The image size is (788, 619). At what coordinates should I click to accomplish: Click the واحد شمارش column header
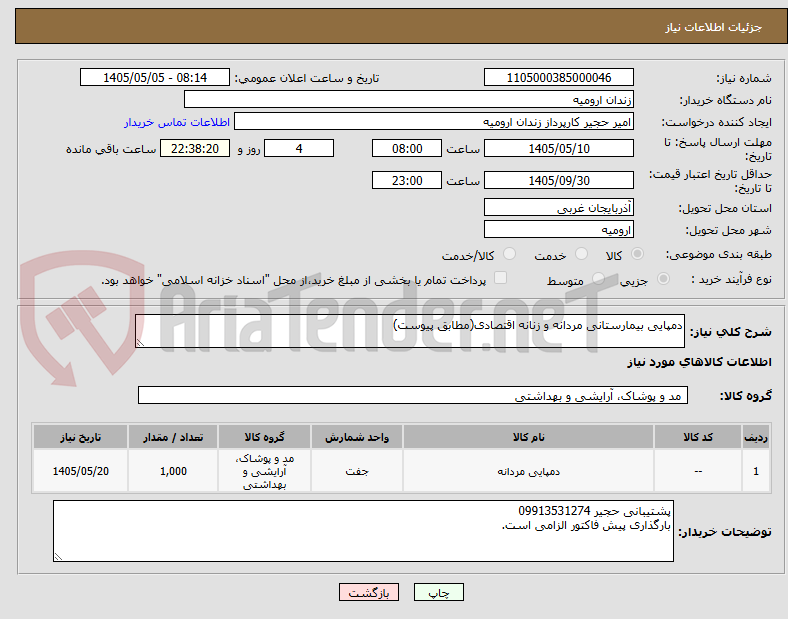pyautogui.click(x=357, y=437)
